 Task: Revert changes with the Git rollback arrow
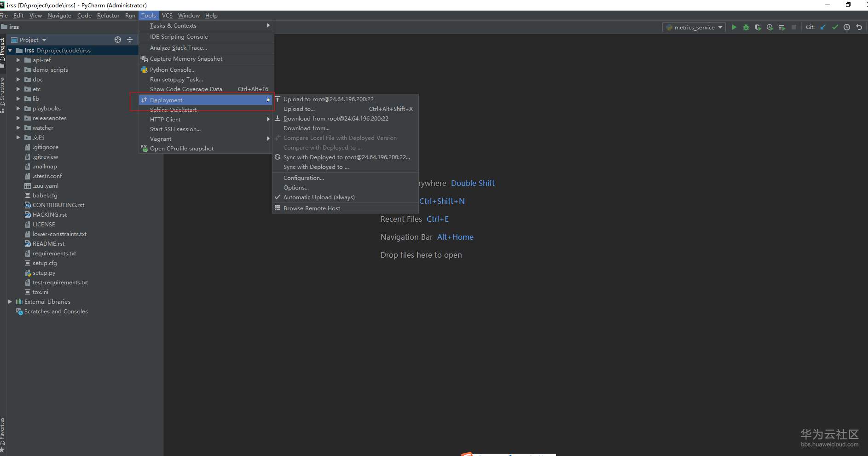click(x=859, y=27)
